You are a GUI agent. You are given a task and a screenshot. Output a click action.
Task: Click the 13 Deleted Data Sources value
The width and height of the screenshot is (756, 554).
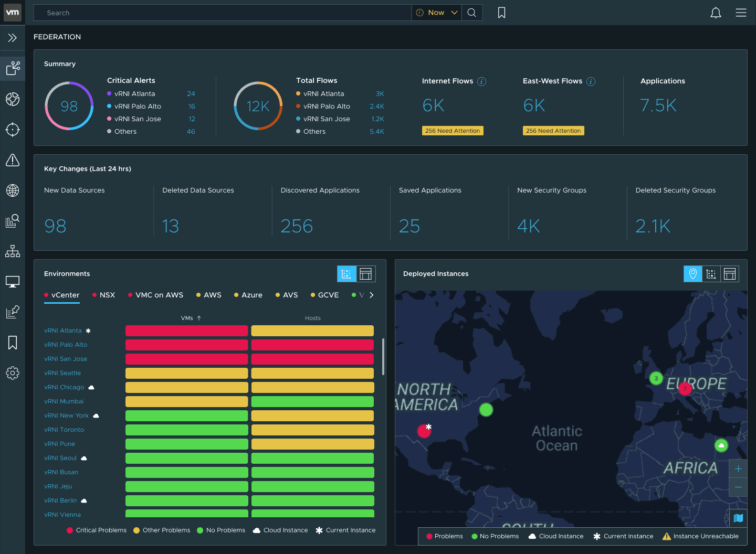(x=171, y=226)
